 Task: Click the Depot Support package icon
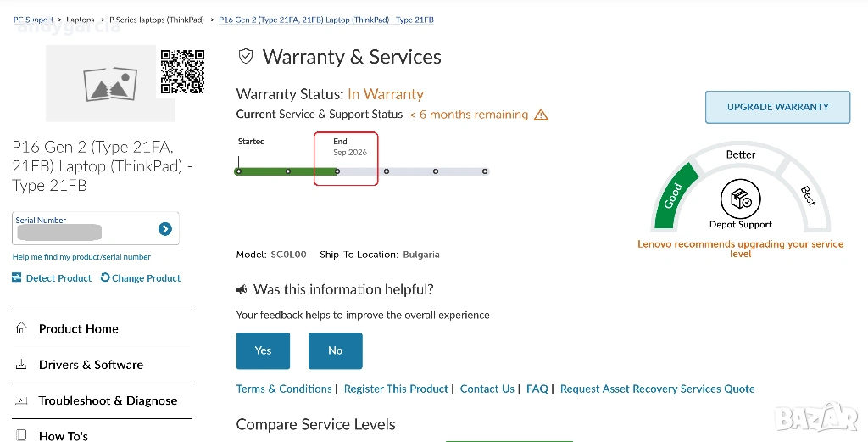pyautogui.click(x=740, y=199)
